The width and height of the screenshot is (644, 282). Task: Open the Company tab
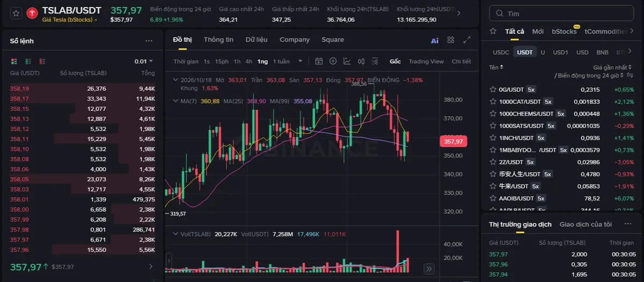coord(295,40)
